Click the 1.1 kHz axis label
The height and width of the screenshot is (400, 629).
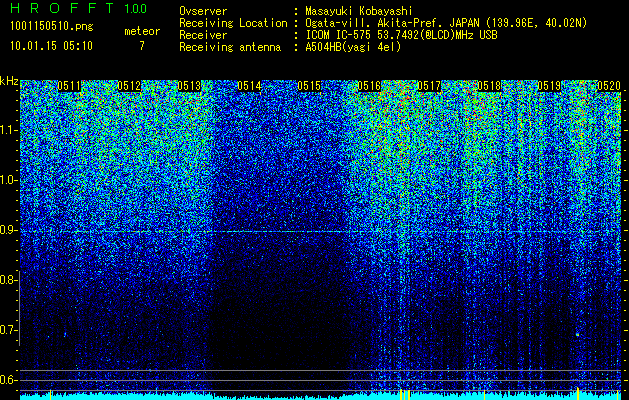8,130
